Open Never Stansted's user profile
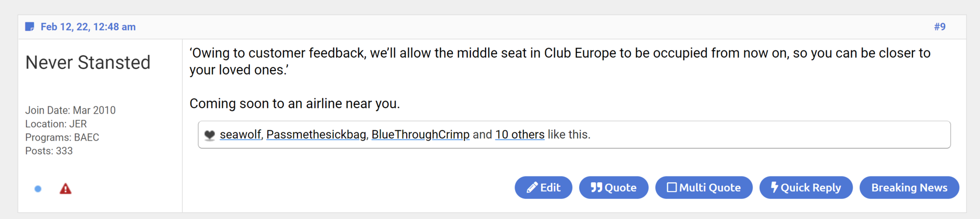The image size is (980, 219). pyautogui.click(x=88, y=63)
